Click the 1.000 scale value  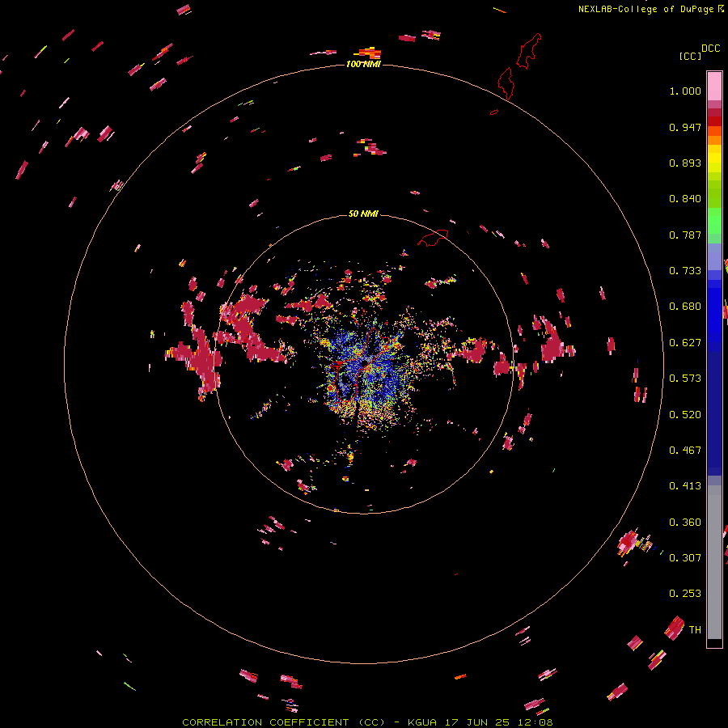point(685,91)
